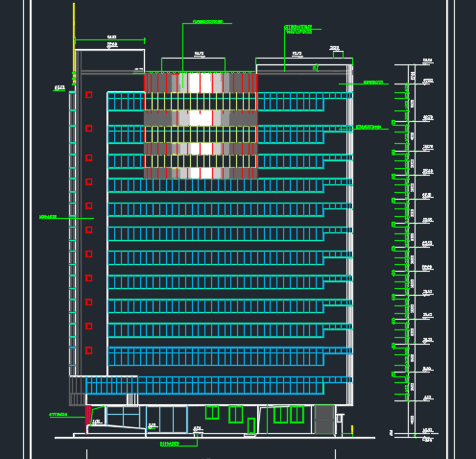This screenshot has width=476, height=459.
Task: Select the small yellow post at ground level
Action: pyautogui.click(x=352, y=429)
